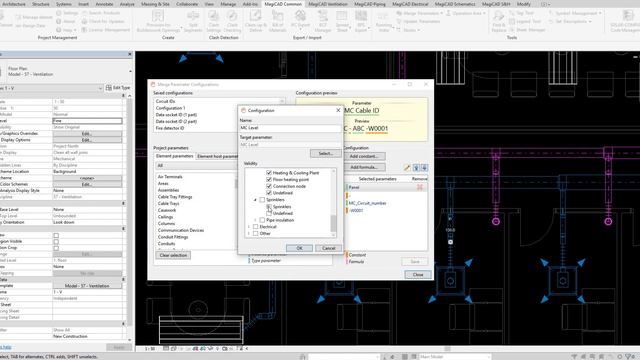Close the Merge Parameter Configurations window via Close button
The height and width of the screenshot is (360, 640).
[x=418, y=275]
